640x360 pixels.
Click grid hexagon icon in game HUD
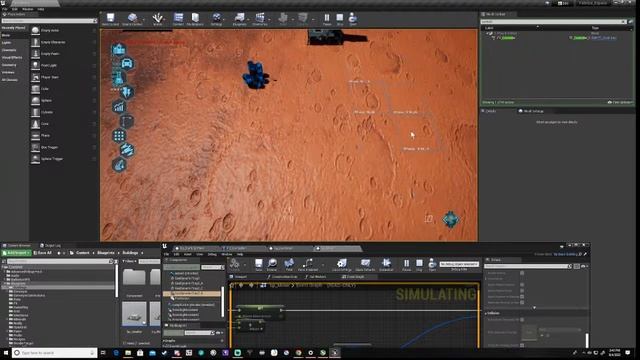pos(119,136)
